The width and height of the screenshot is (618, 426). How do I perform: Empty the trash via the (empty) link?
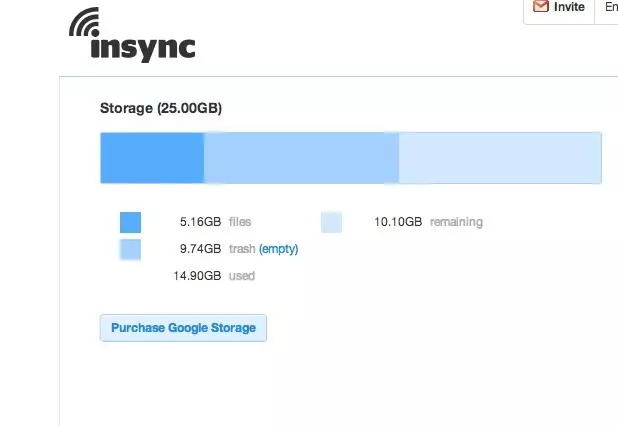click(278, 249)
